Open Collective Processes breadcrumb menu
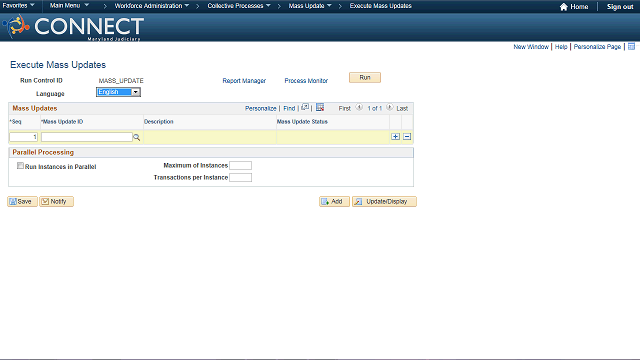 click(239, 6)
